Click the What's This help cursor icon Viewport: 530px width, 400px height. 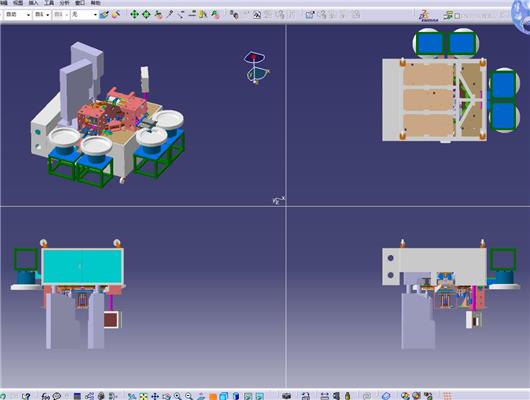click(x=26, y=396)
